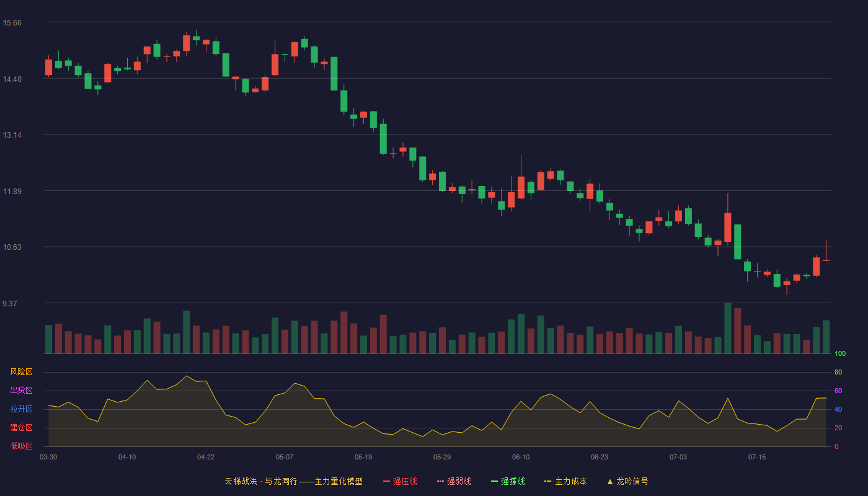The image size is (868, 496).
Task: Click the 10.63 price axis label
Action: 12,247
